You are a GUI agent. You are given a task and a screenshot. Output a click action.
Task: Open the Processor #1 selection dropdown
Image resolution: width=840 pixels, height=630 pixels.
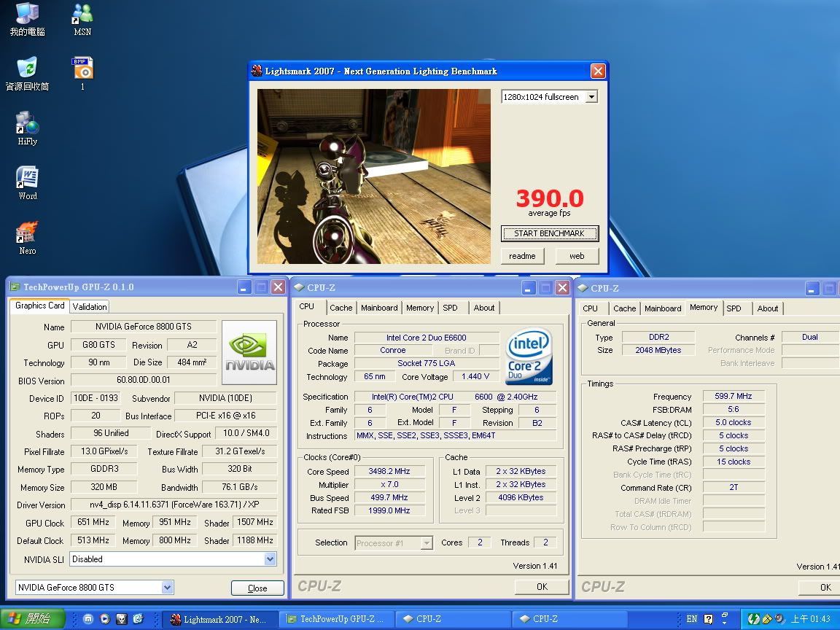tap(427, 543)
